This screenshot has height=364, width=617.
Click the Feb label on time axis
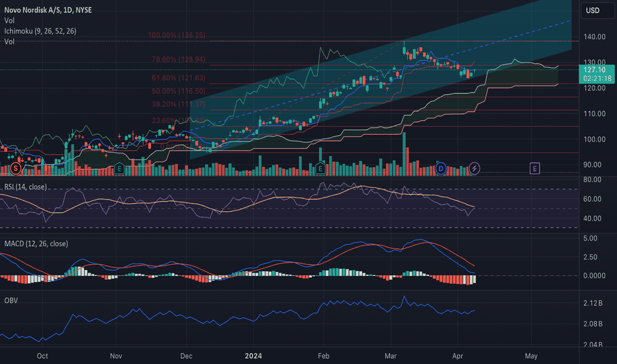(x=324, y=356)
